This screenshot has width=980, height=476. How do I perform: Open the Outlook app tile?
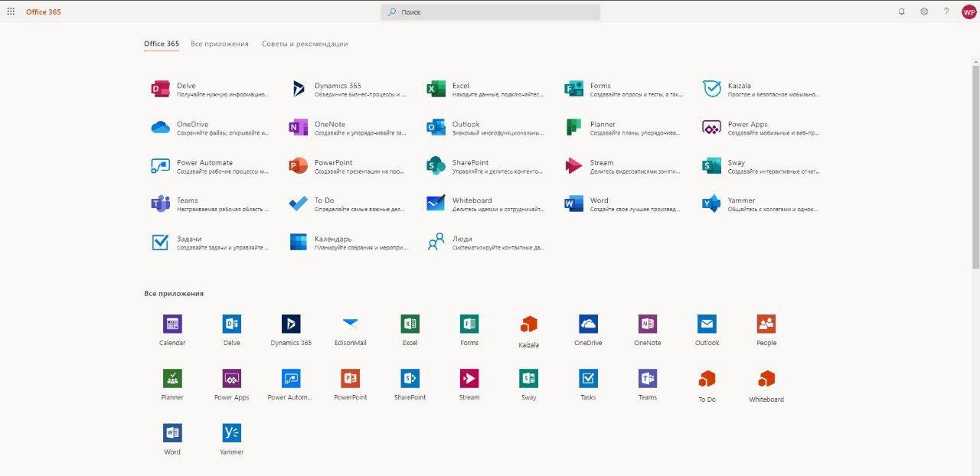[x=486, y=128]
